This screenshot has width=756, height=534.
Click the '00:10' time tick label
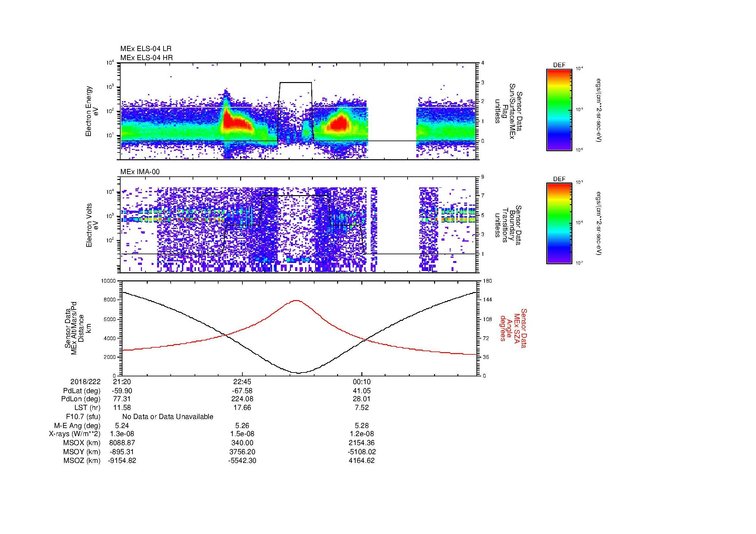(362, 382)
